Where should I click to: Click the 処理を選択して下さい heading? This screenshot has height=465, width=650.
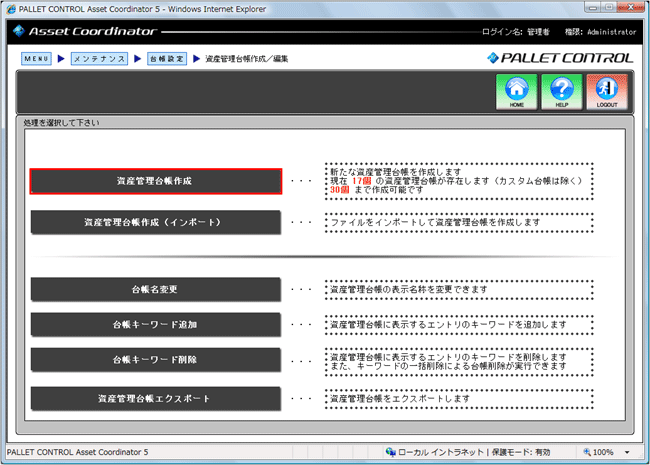61,123
